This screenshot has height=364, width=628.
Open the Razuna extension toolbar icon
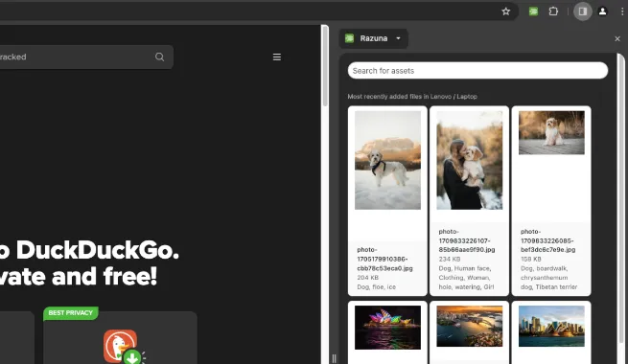point(533,11)
